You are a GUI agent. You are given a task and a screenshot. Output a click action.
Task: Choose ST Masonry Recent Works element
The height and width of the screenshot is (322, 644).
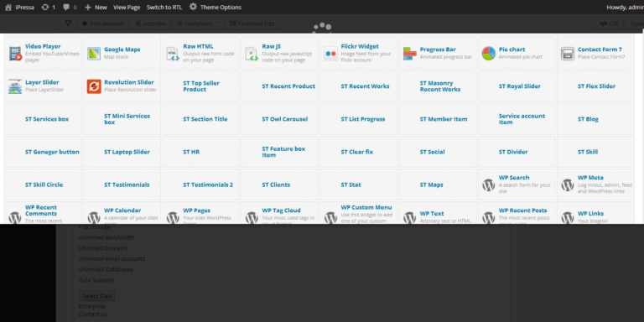pos(438,86)
